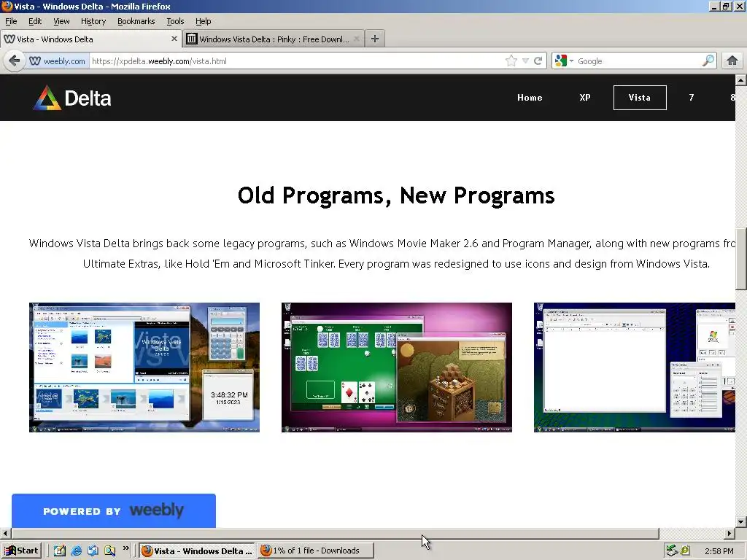747x560 pixels.
Task: Click the Outlook Express quick launch icon
Action: point(93,551)
